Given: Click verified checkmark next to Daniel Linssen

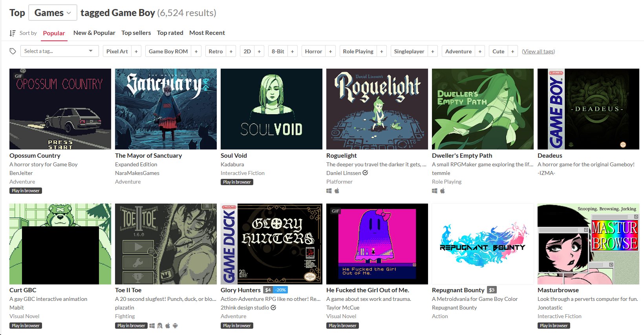Looking at the screenshot, I should (x=365, y=173).
